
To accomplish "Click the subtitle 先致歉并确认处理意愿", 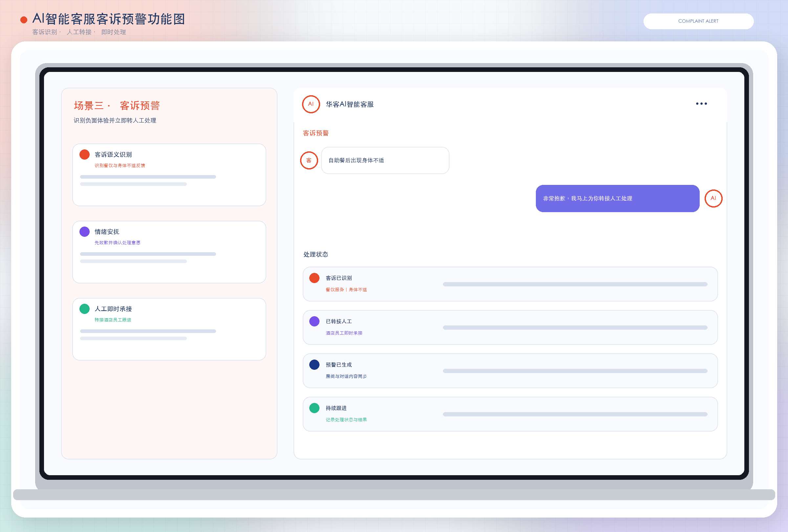I will [x=117, y=243].
